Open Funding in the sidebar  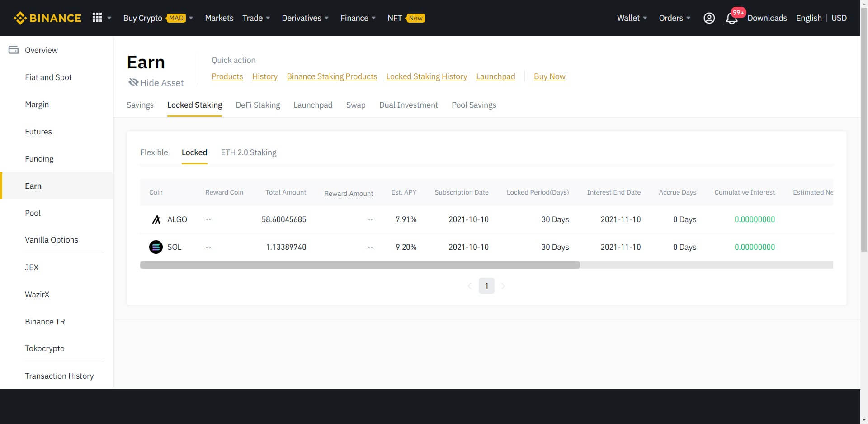[x=39, y=159]
